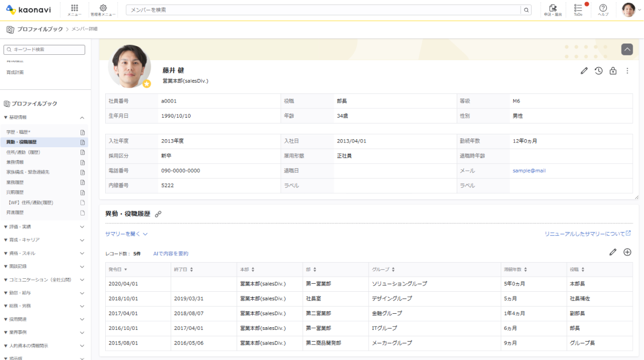This screenshot has height=360, width=644.
Task: Open リニューアルしたサマリーについて link
Action: click(588, 234)
